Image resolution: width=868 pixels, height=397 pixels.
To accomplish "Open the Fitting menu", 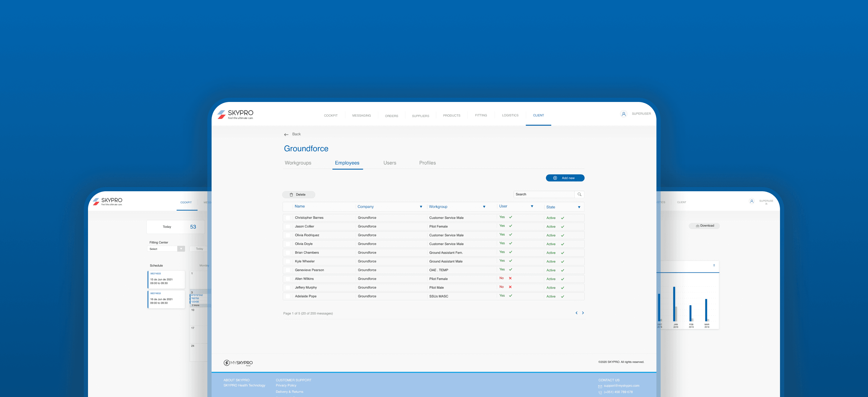I will (480, 115).
